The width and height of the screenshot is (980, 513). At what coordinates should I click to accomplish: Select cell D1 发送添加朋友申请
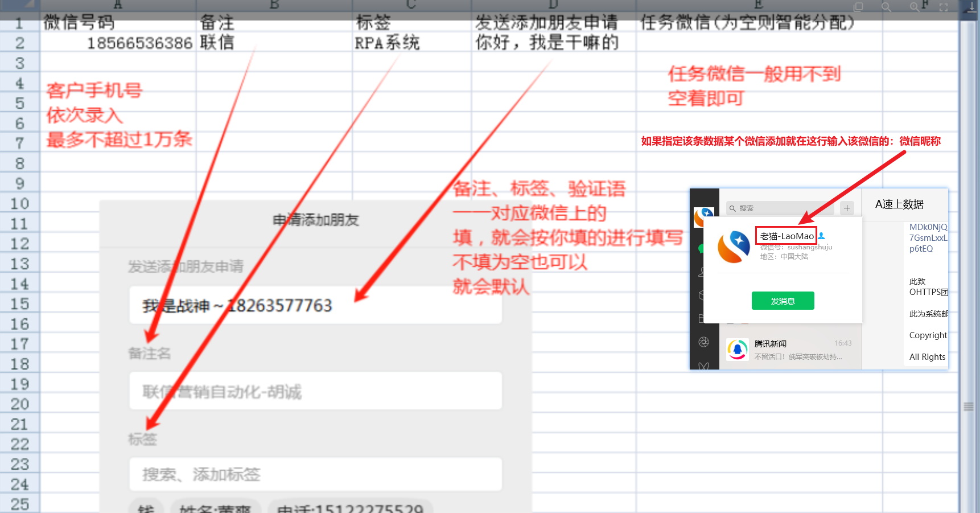point(554,23)
